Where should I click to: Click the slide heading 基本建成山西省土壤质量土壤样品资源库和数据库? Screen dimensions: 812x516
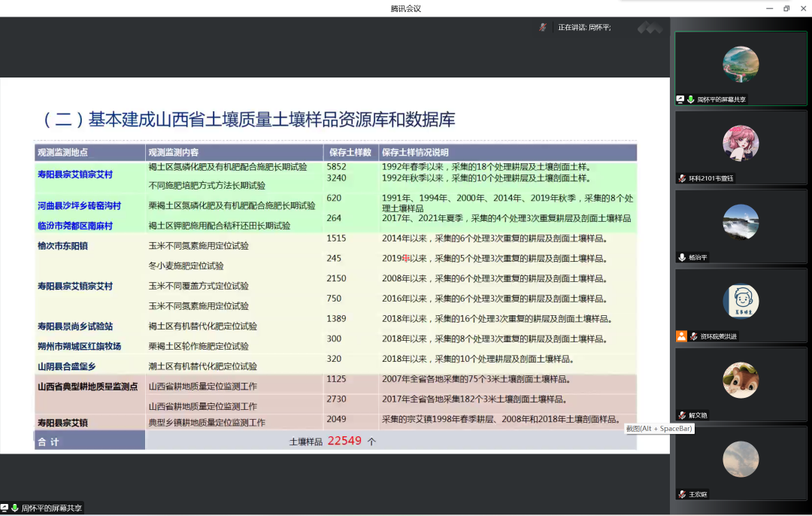coord(272,120)
